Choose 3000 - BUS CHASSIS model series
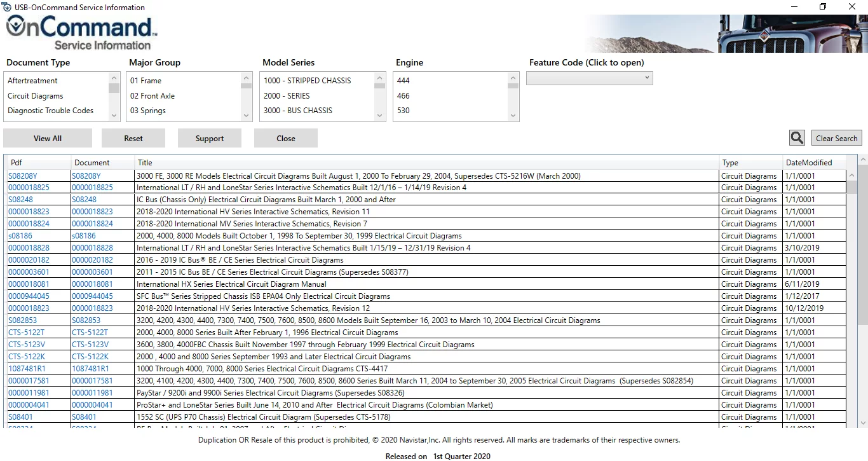 tap(298, 111)
